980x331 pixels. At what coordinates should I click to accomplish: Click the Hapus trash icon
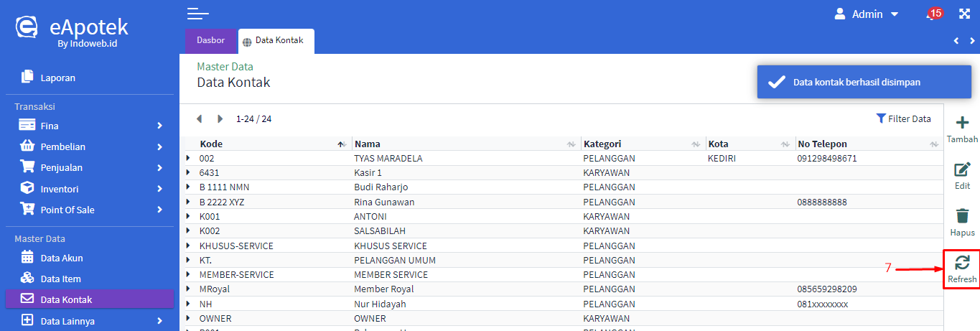(962, 216)
